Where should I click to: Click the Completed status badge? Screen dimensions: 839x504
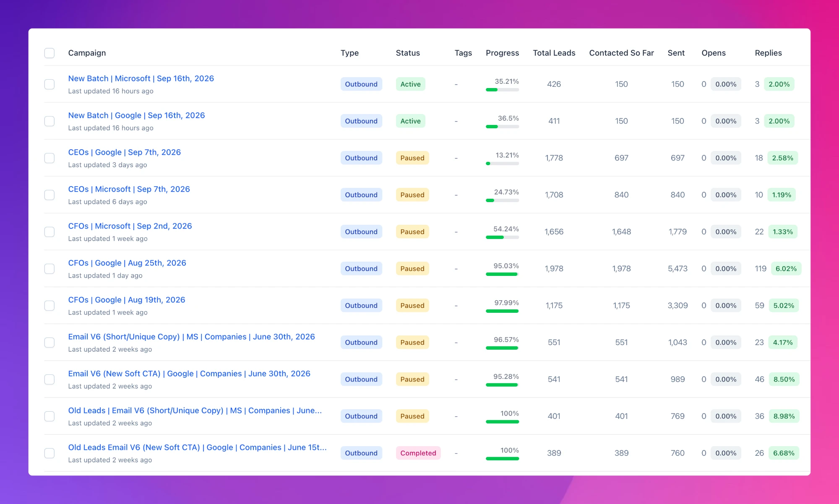pos(418,453)
